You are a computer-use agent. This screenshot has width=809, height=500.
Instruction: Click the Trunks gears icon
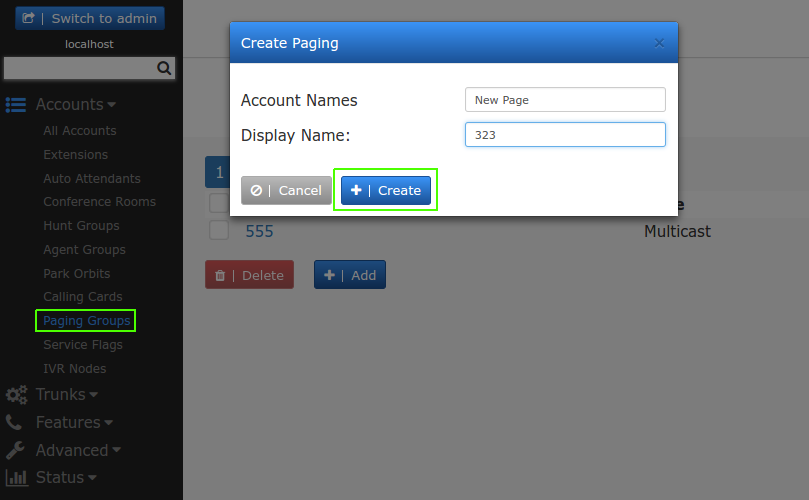click(x=16, y=395)
